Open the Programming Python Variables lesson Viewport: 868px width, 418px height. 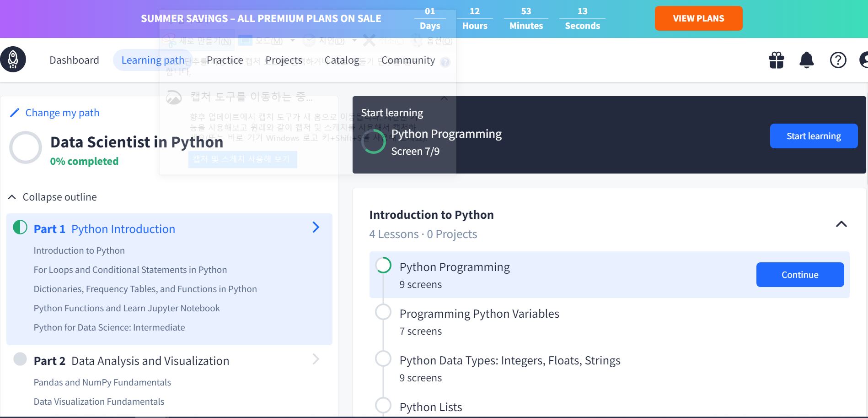pos(479,314)
